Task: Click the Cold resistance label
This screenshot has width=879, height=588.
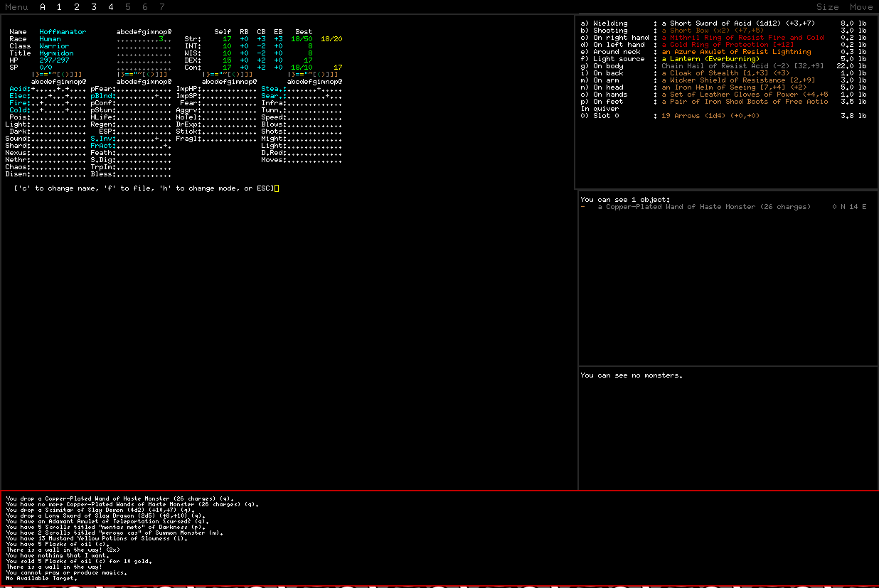Action: (x=20, y=110)
